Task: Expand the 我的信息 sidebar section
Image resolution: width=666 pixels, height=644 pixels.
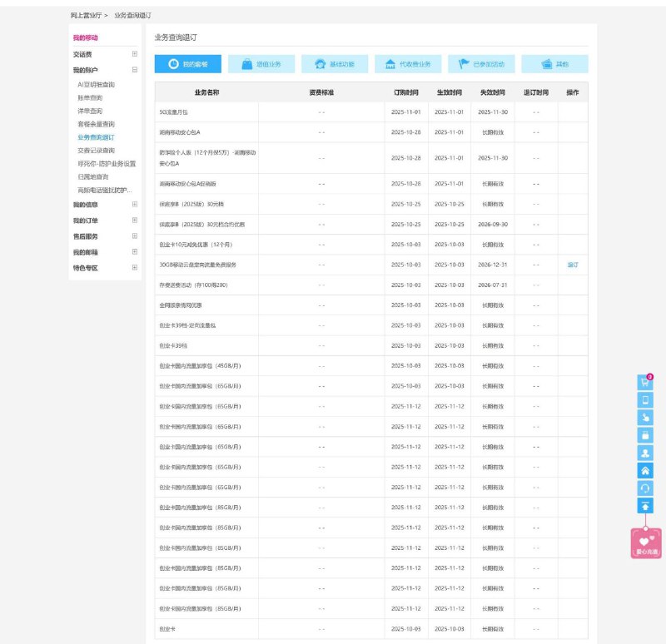Action: (x=135, y=204)
